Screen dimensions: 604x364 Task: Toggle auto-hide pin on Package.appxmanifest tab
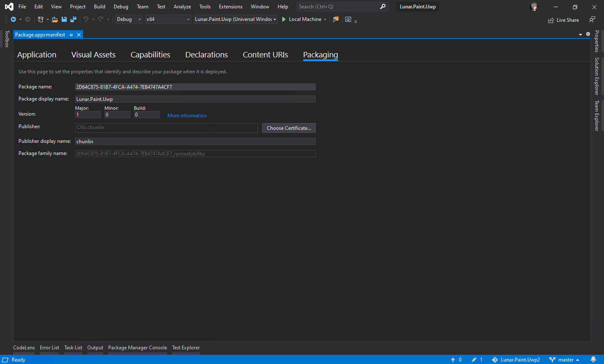pyautogui.click(x=71, y=35)
